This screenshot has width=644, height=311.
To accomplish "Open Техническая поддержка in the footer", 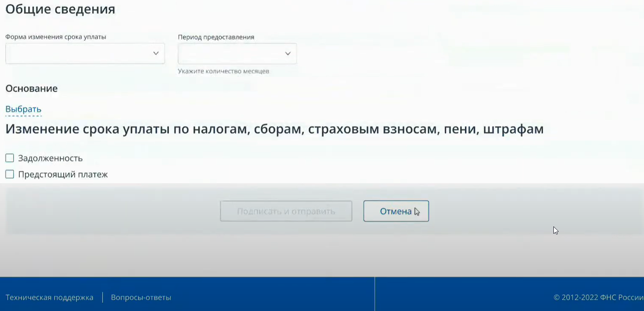I will pyautogui.click(x=49, y=297).
